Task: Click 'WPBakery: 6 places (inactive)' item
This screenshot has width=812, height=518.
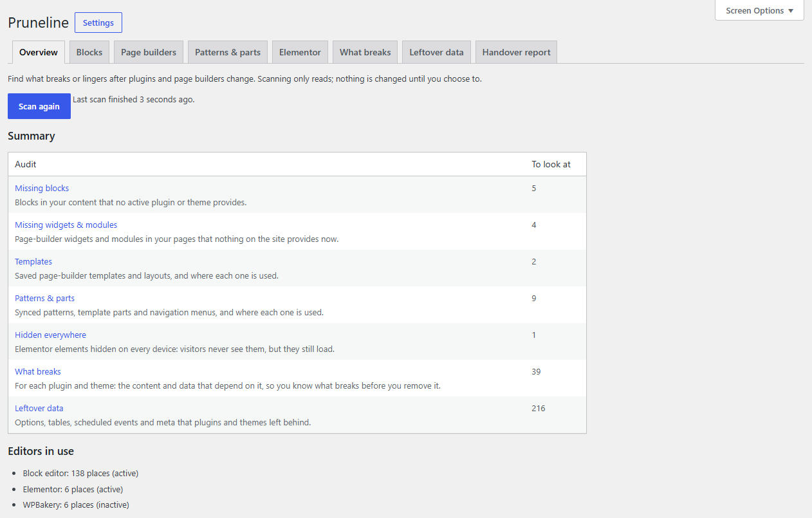Action: click(76, 504)
